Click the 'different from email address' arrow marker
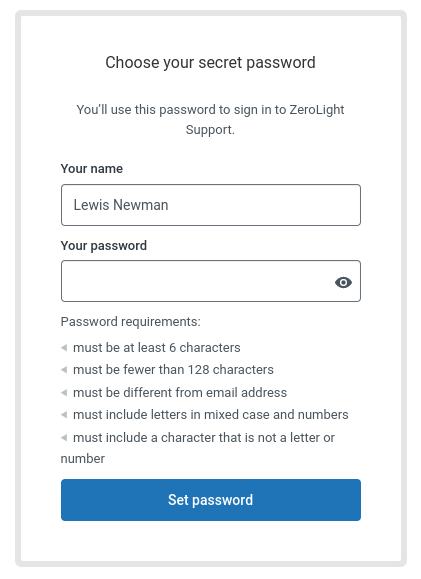Image resolution: width=421 pixels, height=579 pixels. pyautogui.click(x=64, y=393)
